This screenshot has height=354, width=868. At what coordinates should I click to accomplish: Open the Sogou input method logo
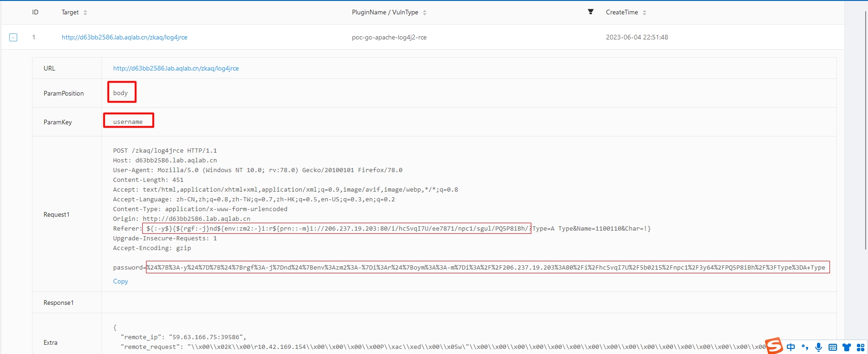click(x=774, y=346)
